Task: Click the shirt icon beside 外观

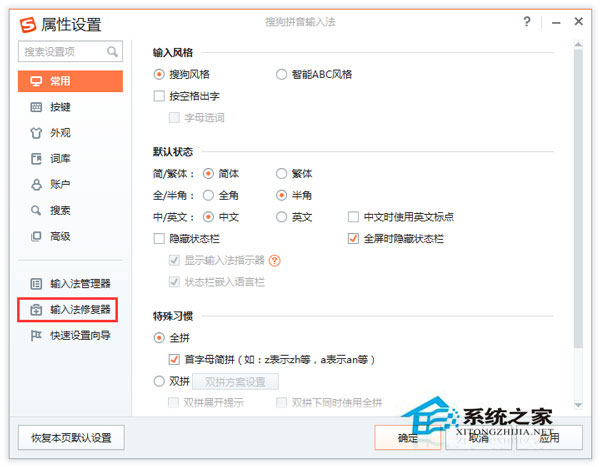Action: pos(36,133)
